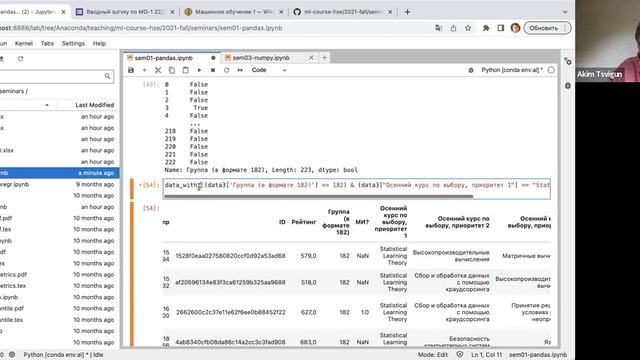This screenshot has width=640, height=360.
Task: Open a new launcher tab with plus button
Action: point(324,58)
